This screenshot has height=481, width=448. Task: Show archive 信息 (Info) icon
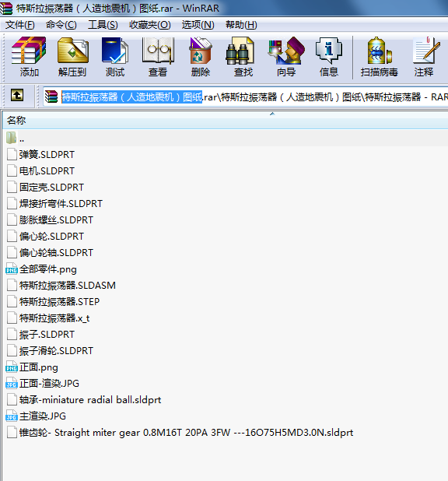point(329,51)
